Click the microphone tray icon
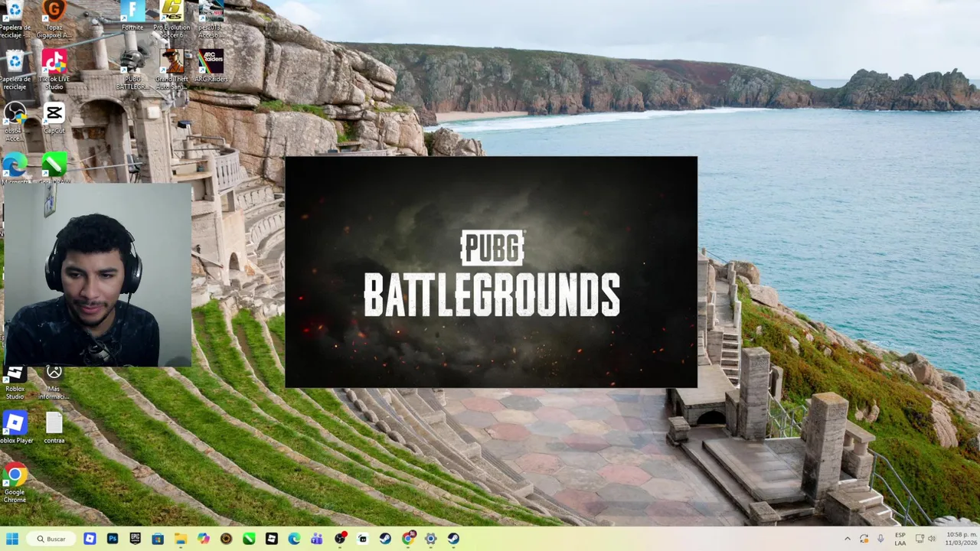980x551 pixels. click(880, 539)
